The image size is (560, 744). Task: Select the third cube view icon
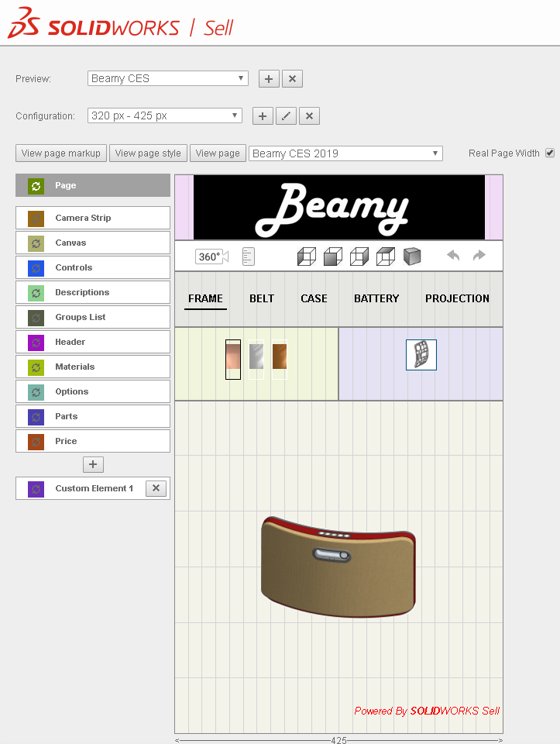tap(359, 257)
